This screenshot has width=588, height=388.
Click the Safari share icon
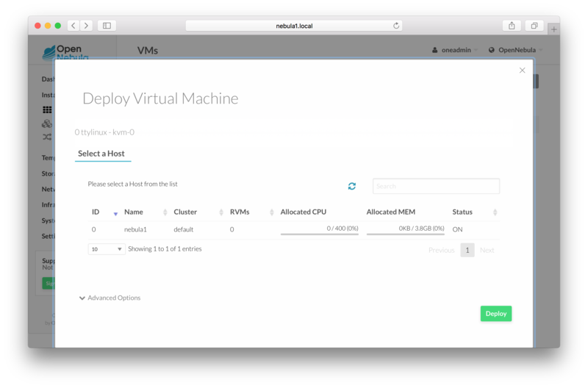coord(512,26)
